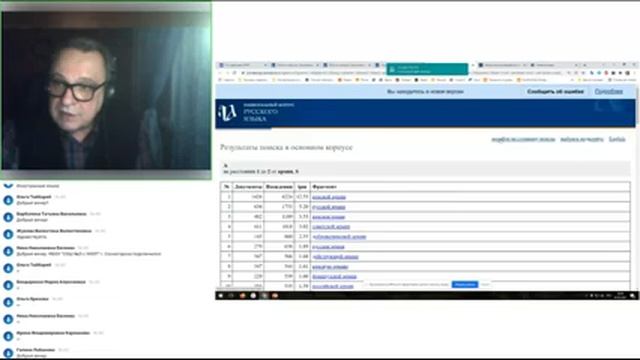Click the speaker's webcam video thumbnail

tap(106, 91)
